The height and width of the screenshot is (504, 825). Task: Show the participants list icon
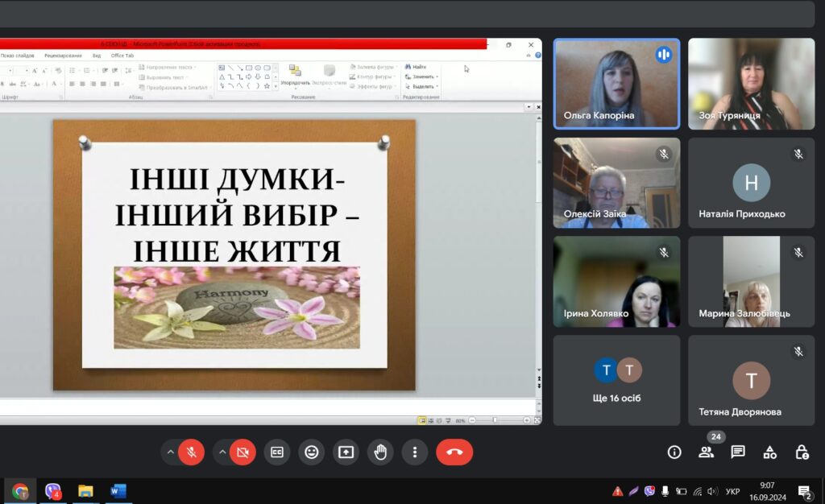point(706,452)
